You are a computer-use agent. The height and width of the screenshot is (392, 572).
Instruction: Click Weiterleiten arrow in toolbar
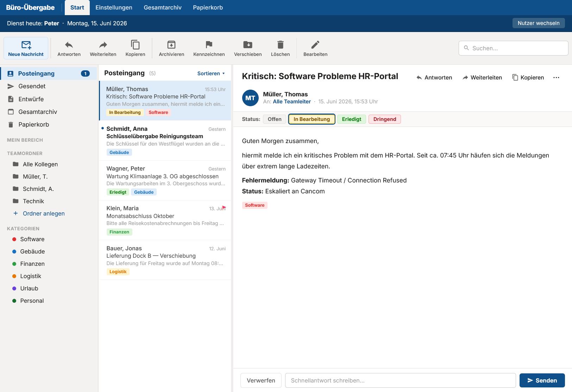tap(103, 45)
